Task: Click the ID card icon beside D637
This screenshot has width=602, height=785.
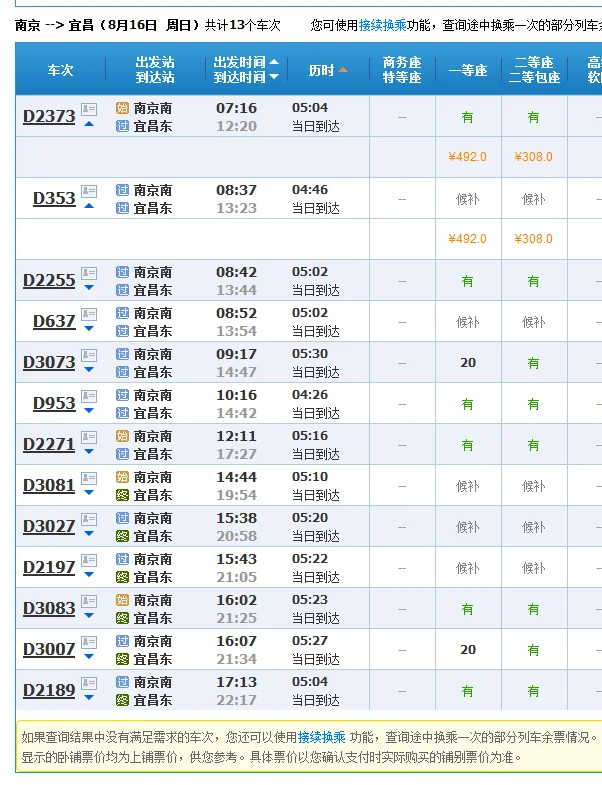Action: point(89,314)
